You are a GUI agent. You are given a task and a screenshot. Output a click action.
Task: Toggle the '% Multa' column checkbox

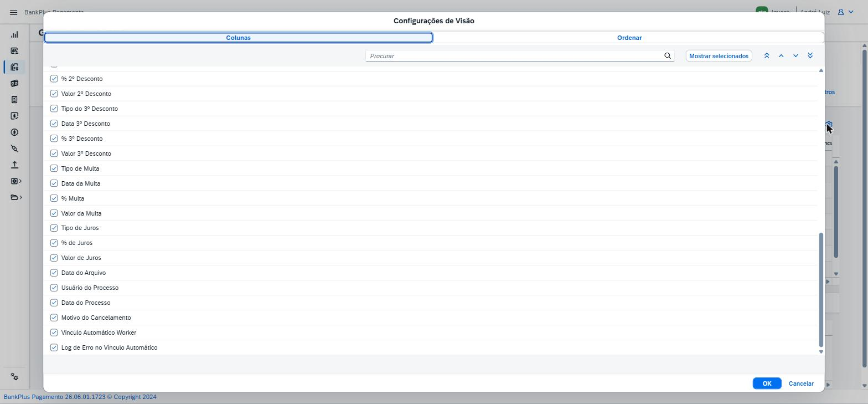click(54, 198)
